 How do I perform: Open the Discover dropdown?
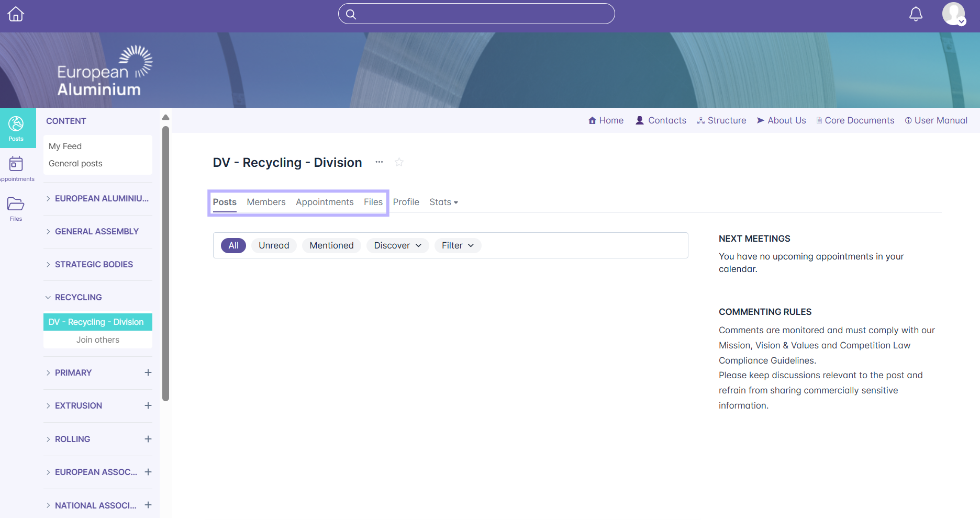click(x=397, y=245)
